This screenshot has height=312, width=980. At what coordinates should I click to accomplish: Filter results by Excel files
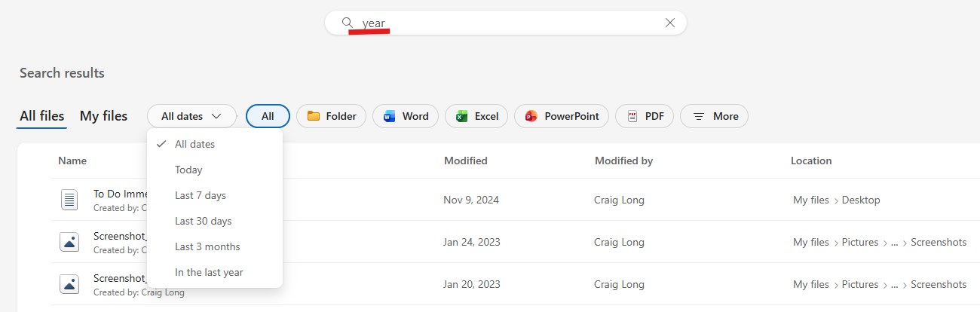coord(476,116)
